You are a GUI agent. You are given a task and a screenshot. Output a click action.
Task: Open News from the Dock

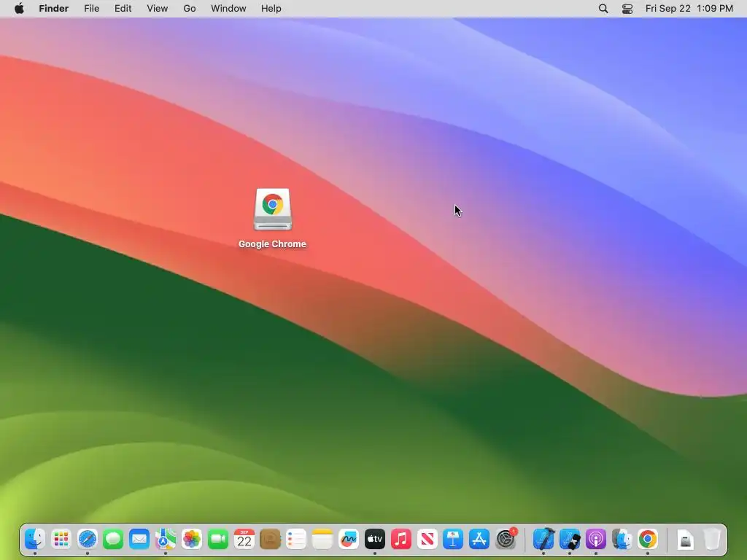pyautogui.click(x=427, y=539)
